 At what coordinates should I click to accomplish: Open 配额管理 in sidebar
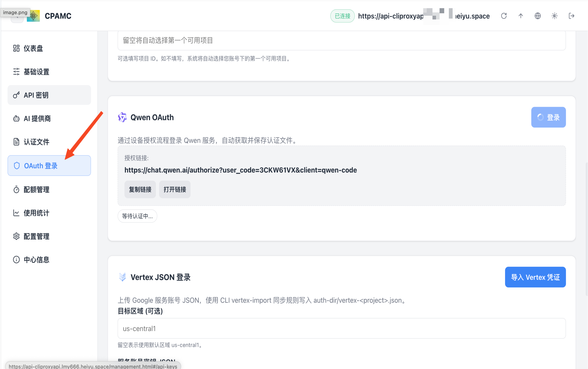[49, 189]
